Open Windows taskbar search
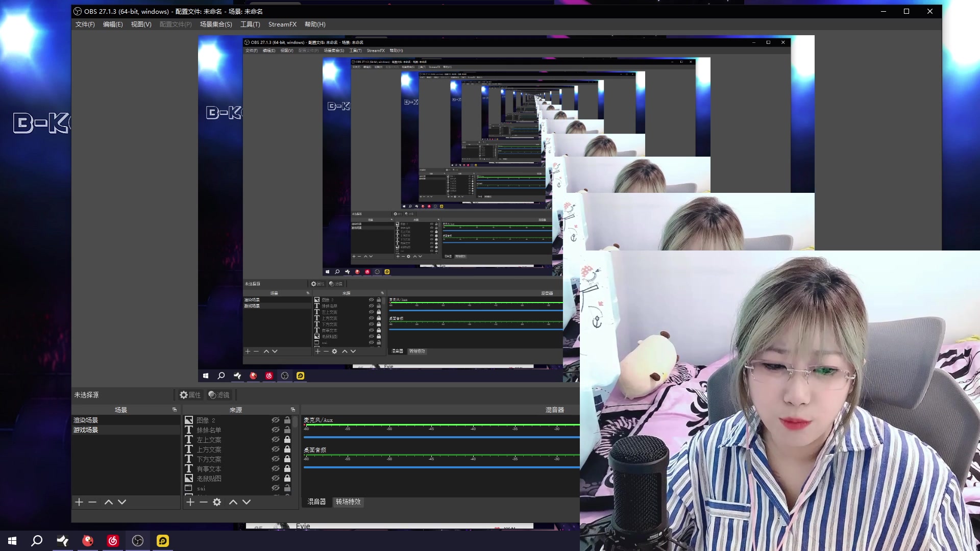The width and height of the screenshot is (980, 551). click(37, 541)
